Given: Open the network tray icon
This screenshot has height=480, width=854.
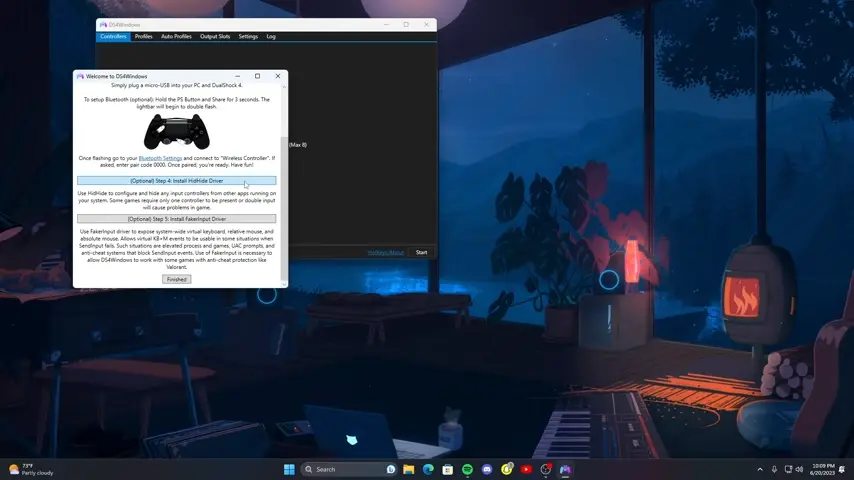Looking at the screenshot, I should (x=788, y=470).
